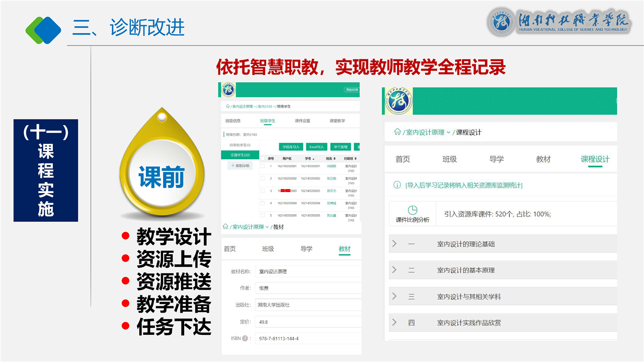Click the ISBN help question mark icon

[245, 338]
